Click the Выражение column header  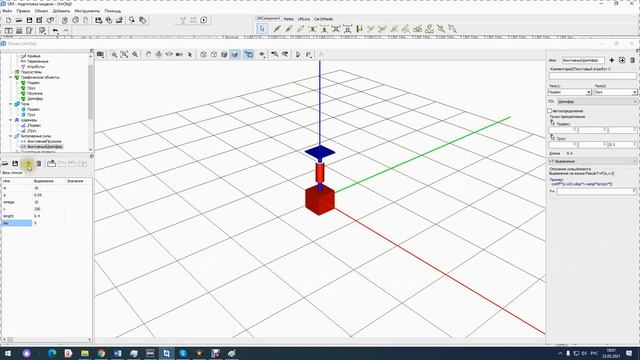tap(49, 181)
